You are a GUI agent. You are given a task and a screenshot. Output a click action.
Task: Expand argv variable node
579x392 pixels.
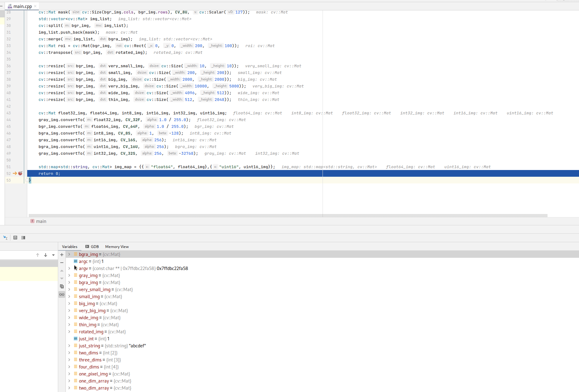[x=69, y=268]
